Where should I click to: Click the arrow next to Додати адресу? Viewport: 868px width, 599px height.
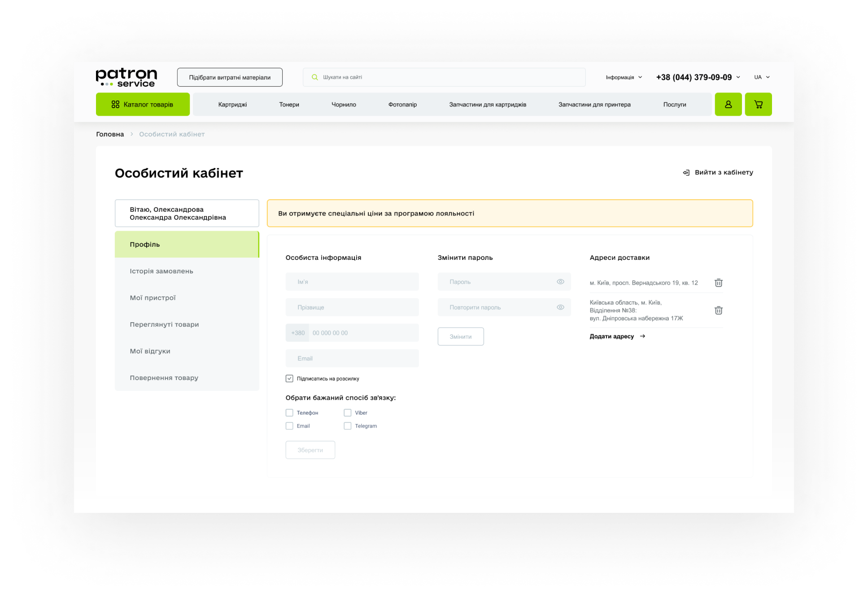point(642,336)
